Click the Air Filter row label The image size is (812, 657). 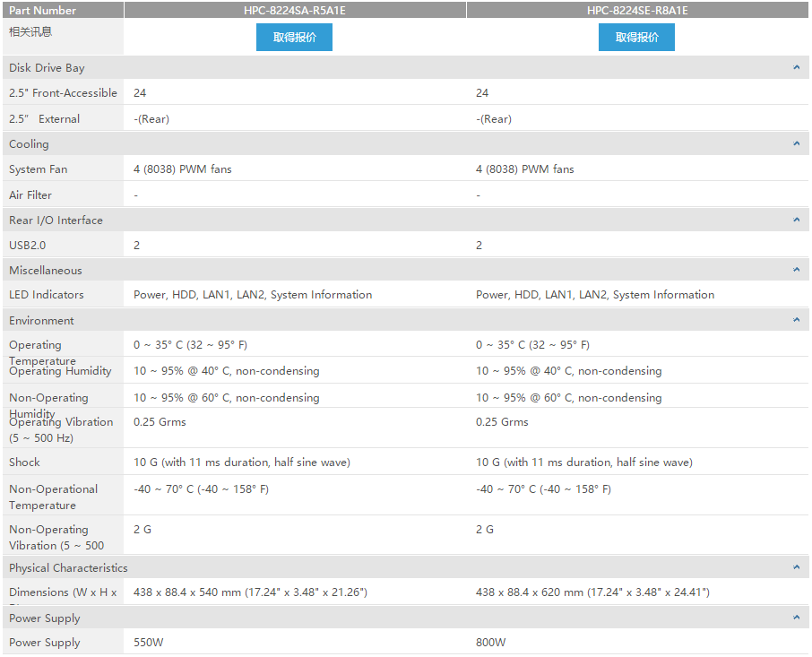coord(30,195)
